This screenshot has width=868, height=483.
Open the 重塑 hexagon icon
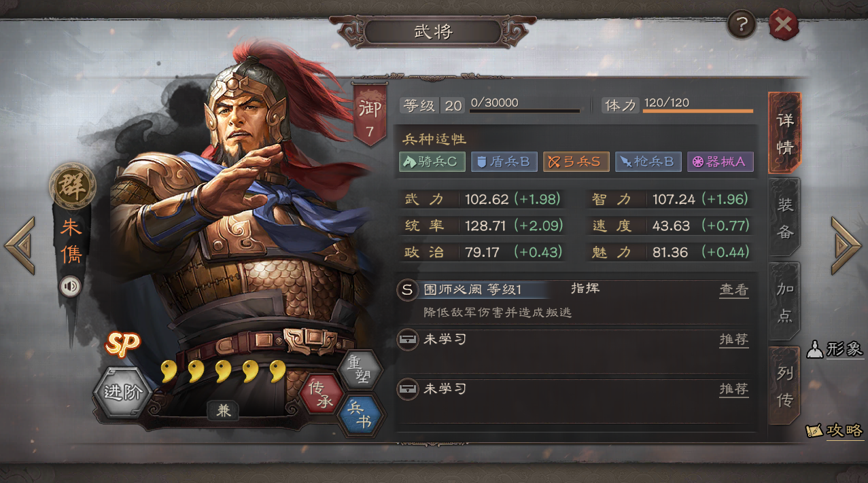pyautogui.click(x=359, y=370)
